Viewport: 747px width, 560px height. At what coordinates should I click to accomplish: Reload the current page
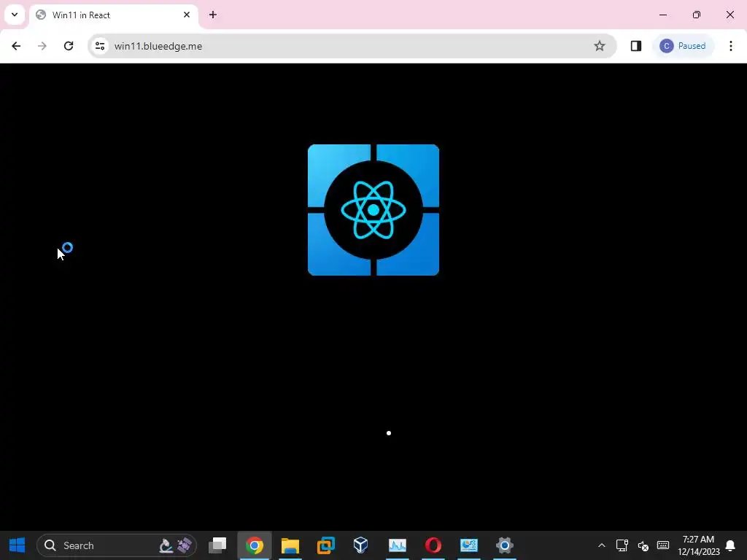tap(69, 46)
